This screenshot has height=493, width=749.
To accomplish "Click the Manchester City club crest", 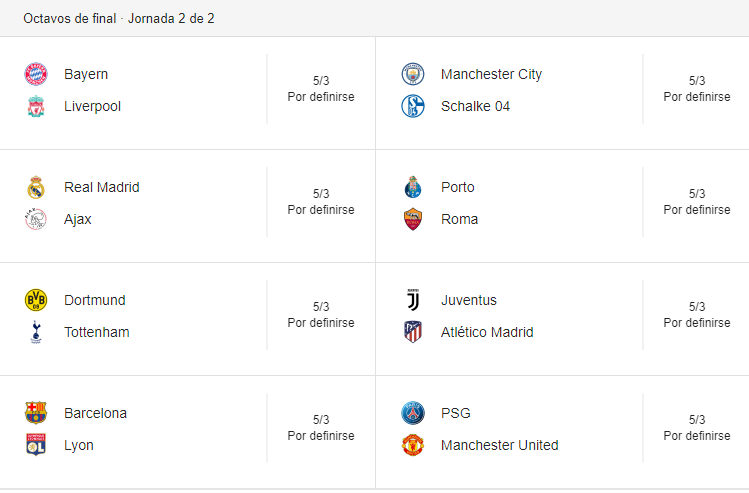I will point(413,74).
